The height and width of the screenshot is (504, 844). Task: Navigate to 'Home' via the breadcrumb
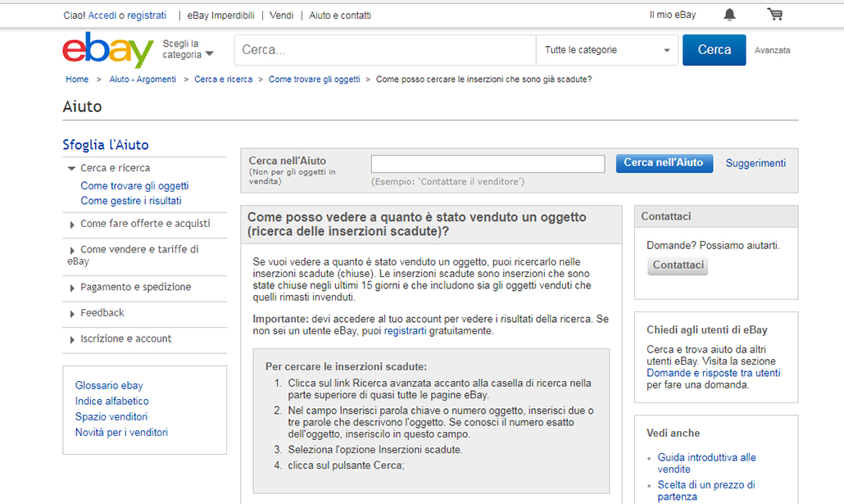pos(76,79)
